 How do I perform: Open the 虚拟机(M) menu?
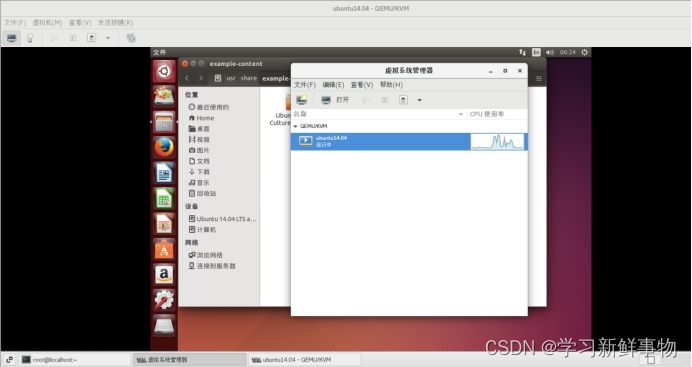47,22
